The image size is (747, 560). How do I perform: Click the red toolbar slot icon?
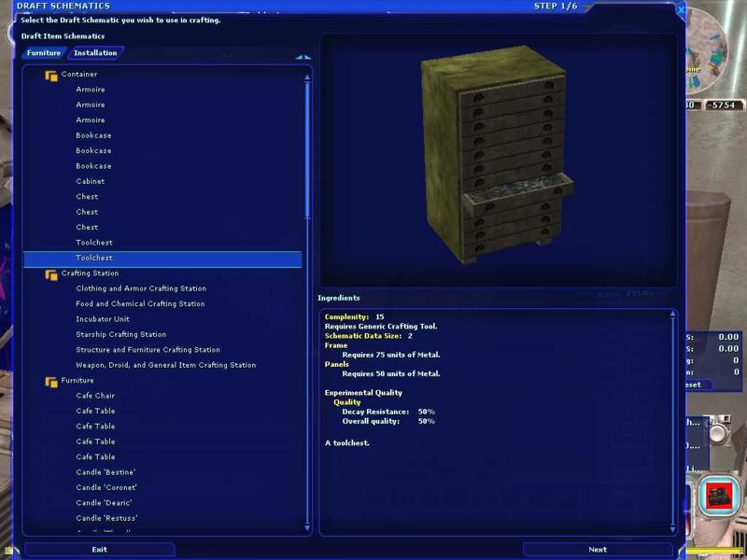[x=718, y=495]
